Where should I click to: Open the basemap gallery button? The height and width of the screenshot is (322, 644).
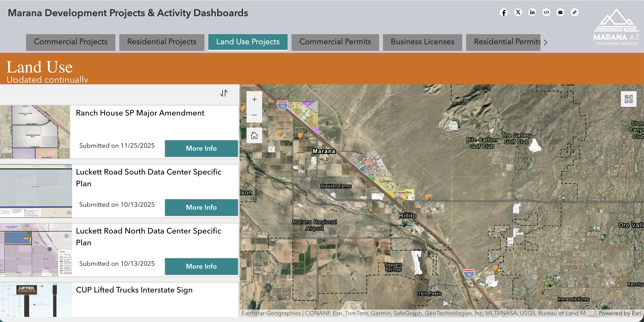(x=628, y=99)
